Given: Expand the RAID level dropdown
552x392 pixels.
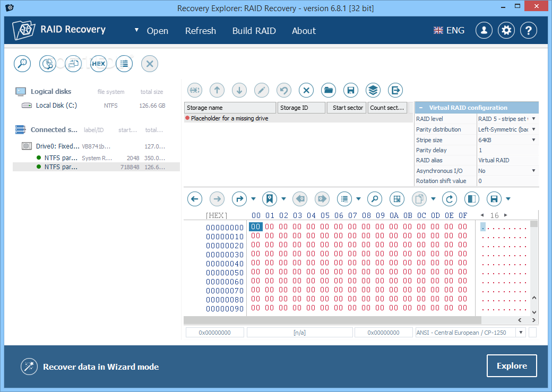Looking at the screenshot, I should pos(534,119).
